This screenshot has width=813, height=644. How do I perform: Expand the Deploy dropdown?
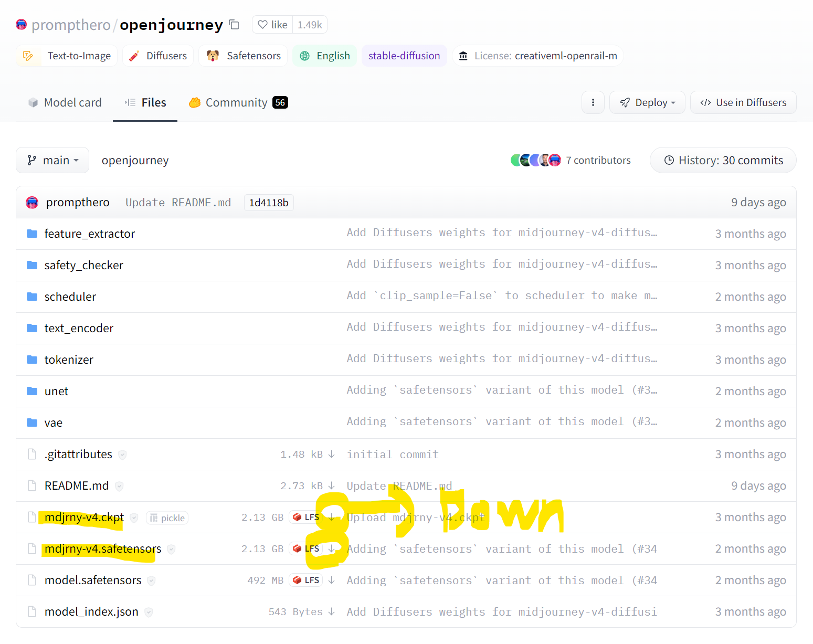point(647,102)
